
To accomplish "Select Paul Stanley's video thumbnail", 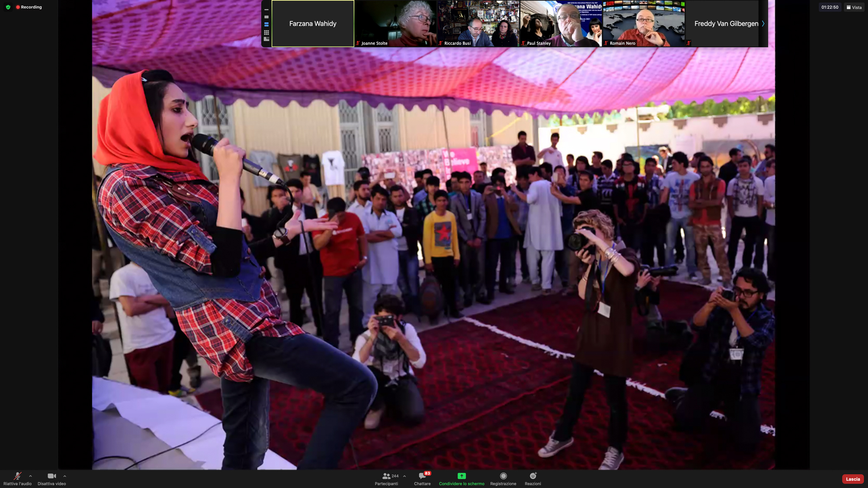I will 561,23.
